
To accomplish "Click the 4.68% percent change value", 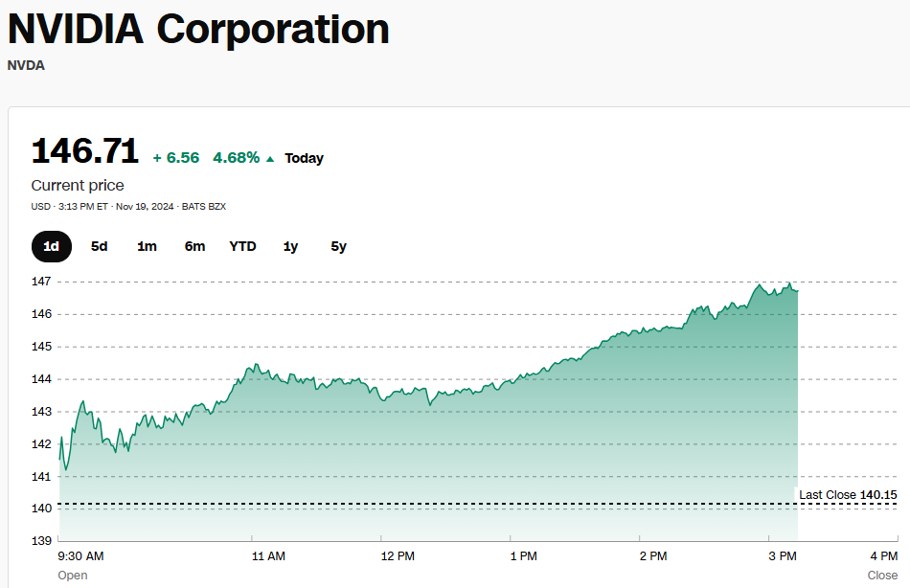I will tap(237, 158).
